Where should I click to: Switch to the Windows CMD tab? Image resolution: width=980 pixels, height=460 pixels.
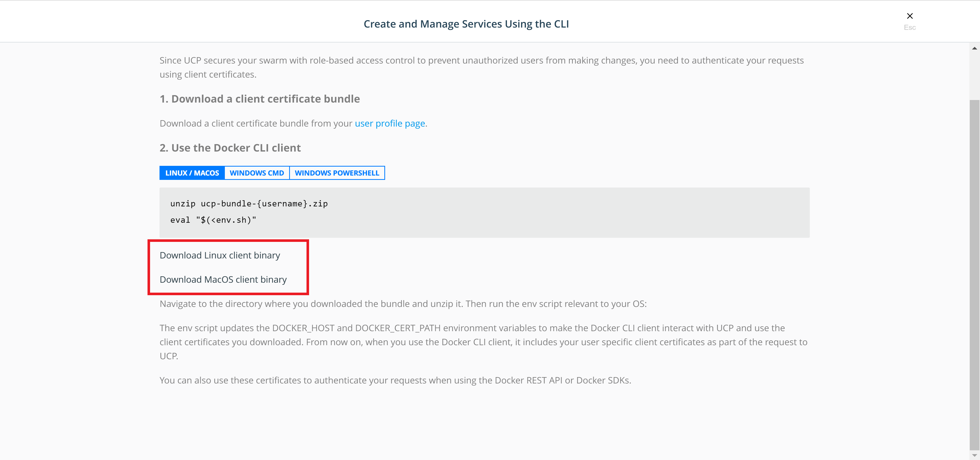coord(257,173)
